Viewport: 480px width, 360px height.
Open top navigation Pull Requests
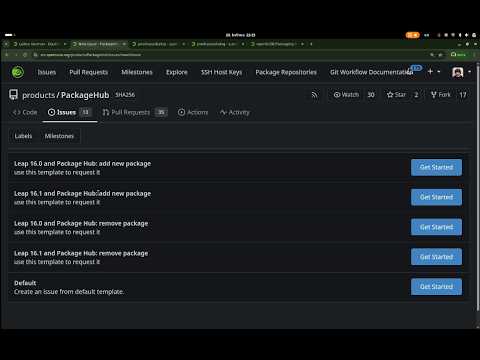[x=89, y=72]
